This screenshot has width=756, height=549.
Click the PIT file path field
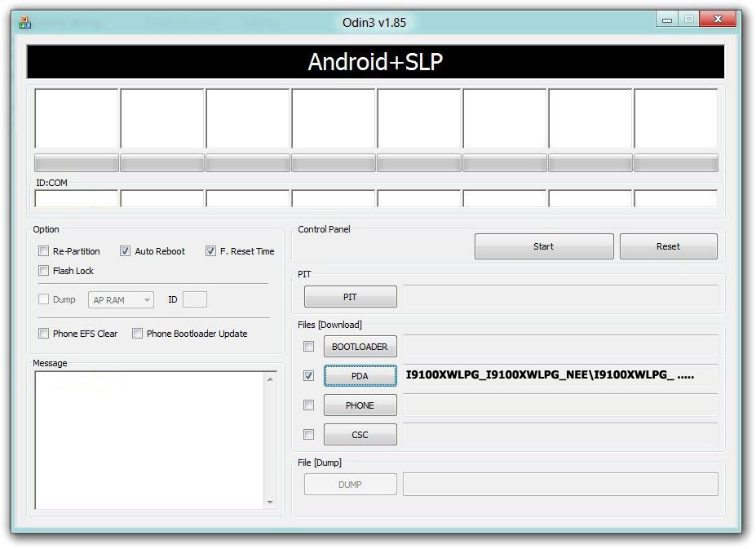point(560,296)
